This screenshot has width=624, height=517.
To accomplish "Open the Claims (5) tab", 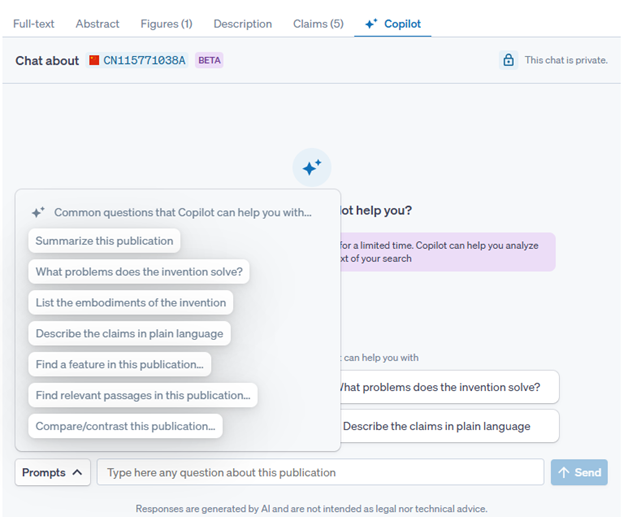I will pos(318,23).
